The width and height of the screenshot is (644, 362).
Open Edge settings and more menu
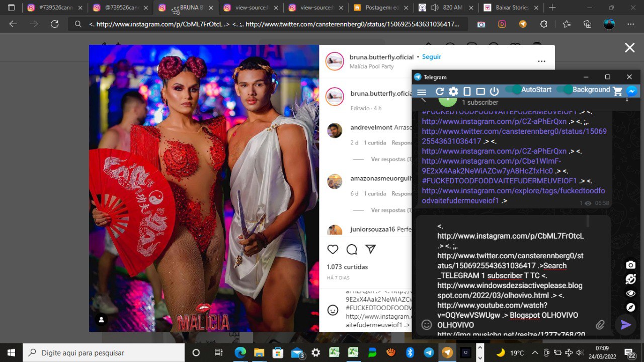630,24
